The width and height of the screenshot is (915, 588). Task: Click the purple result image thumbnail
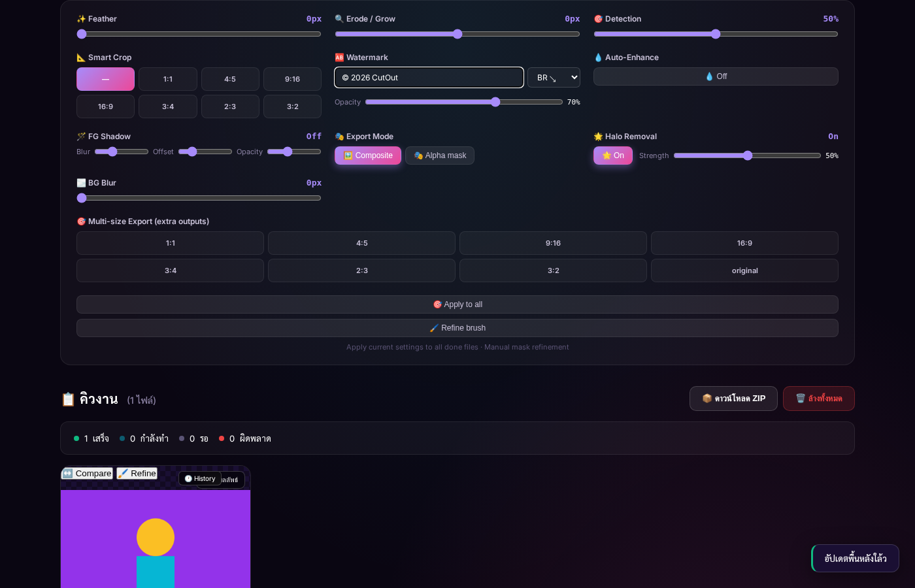pos(156,539)
